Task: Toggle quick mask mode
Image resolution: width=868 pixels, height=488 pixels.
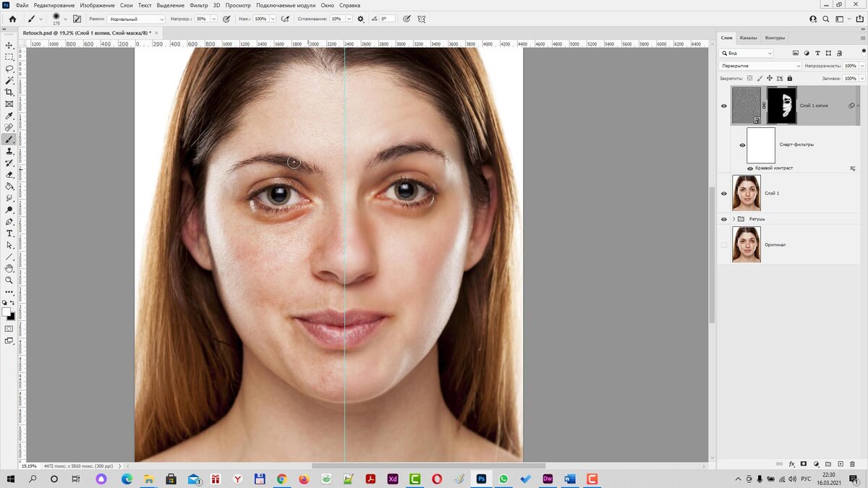Action: click(x=9, y=329)
